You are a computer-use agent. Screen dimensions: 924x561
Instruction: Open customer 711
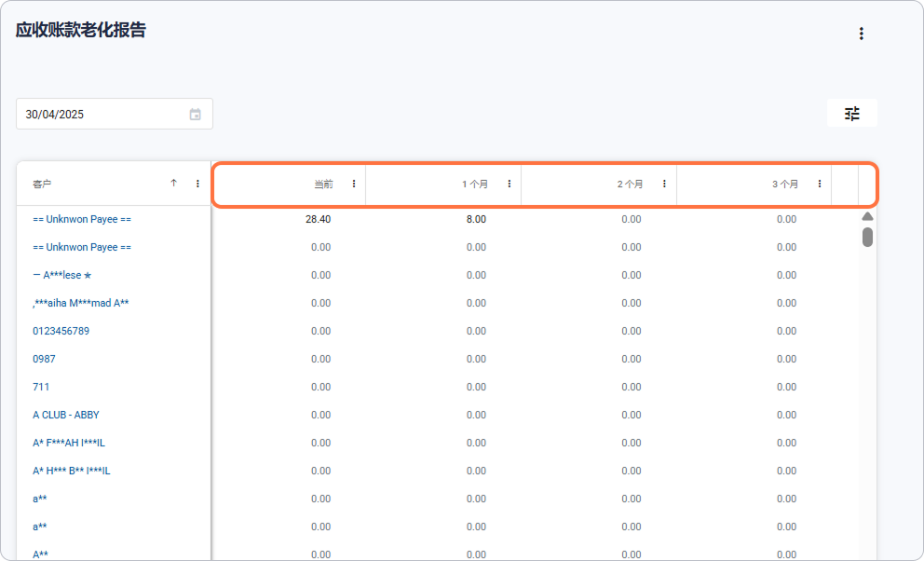click(x=41, y=387)
